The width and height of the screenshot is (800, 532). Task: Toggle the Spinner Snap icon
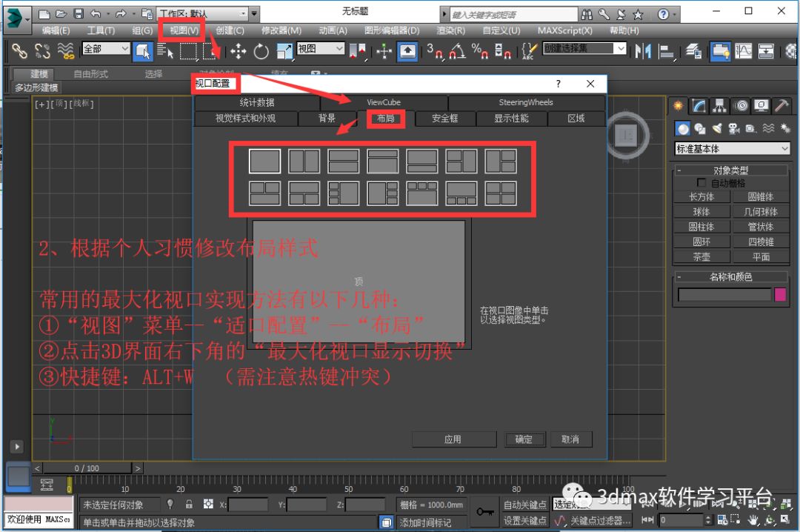click(502, 51)
